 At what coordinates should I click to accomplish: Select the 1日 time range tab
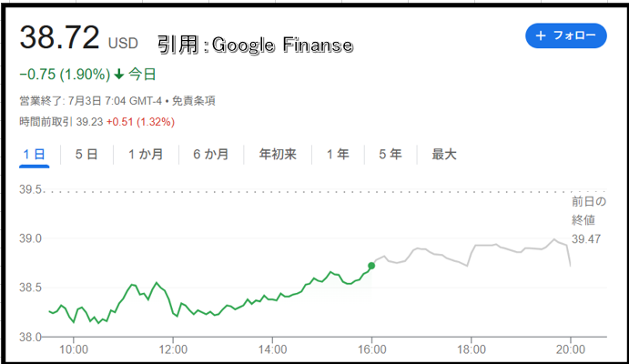[x=34, y=155]
